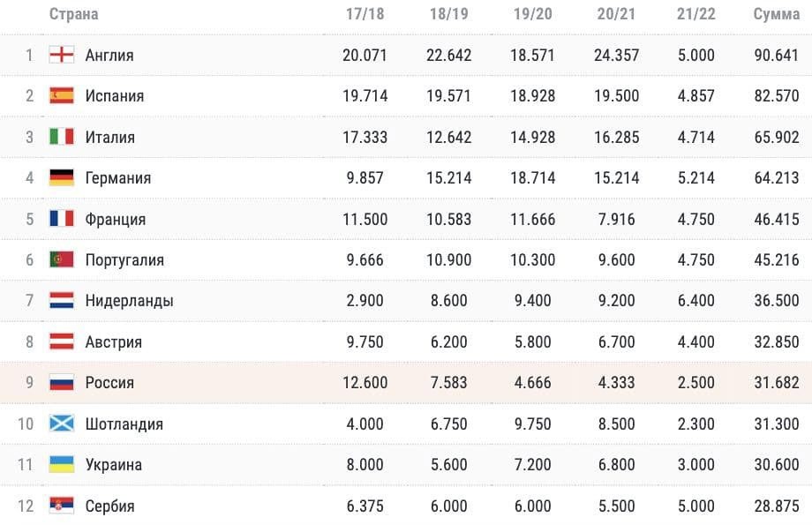Click the Ukraine flag icon
Screen dimensions: 812x525
[62, 464]
